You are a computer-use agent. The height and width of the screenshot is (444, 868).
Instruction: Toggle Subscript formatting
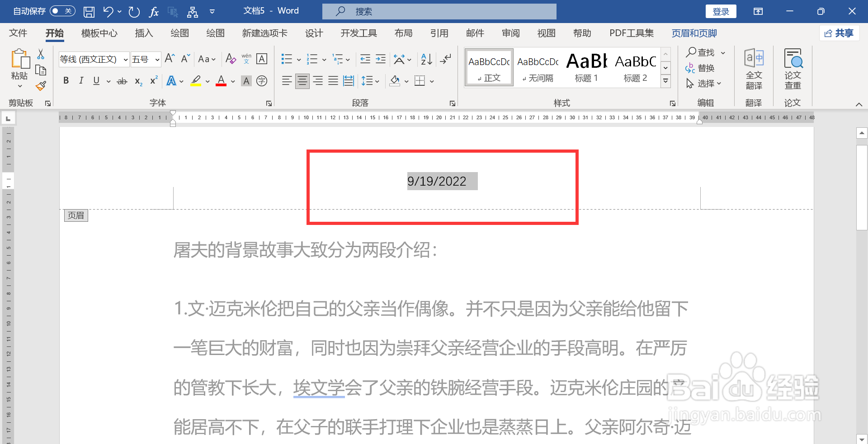[139, 81]
